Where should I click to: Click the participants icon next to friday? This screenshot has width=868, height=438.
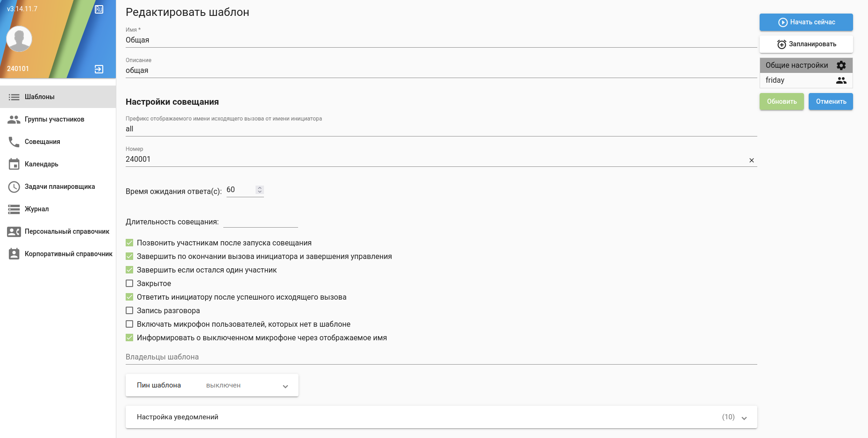841,80
